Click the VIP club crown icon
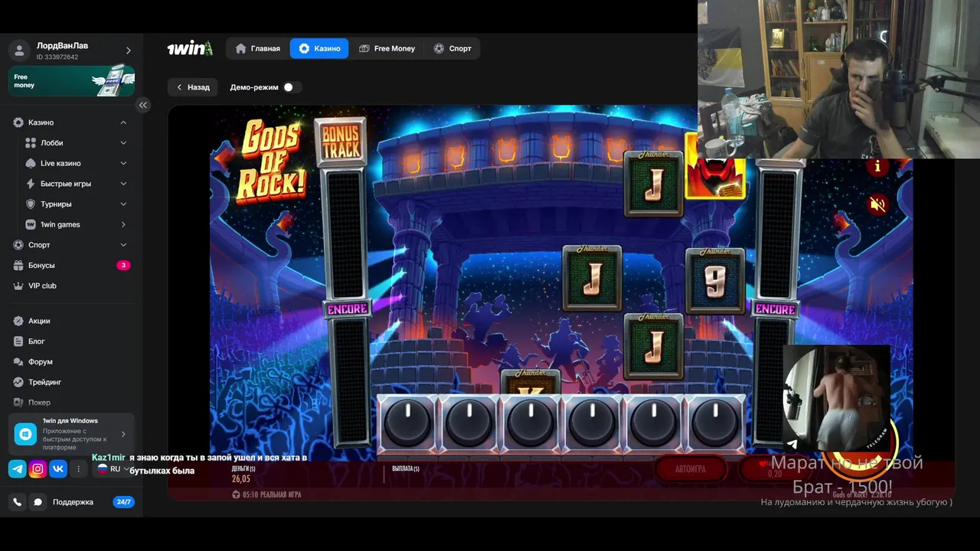Image resolution: width=980 pixels, height=551 pixels. [19, 285]
